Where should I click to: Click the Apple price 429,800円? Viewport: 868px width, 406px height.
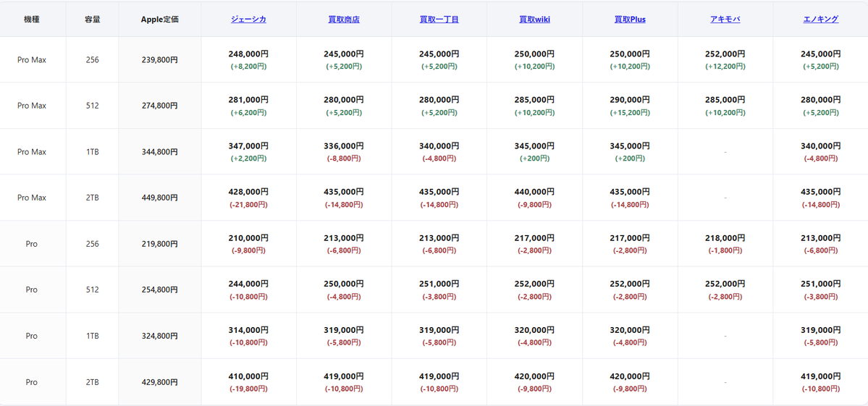pyautogui.click(x=159, y=382)
